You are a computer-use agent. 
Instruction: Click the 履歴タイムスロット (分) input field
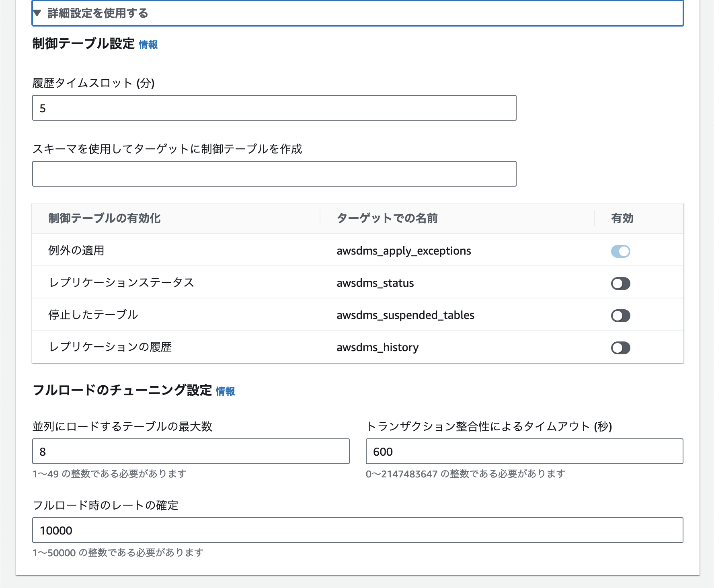coord(274,108)
